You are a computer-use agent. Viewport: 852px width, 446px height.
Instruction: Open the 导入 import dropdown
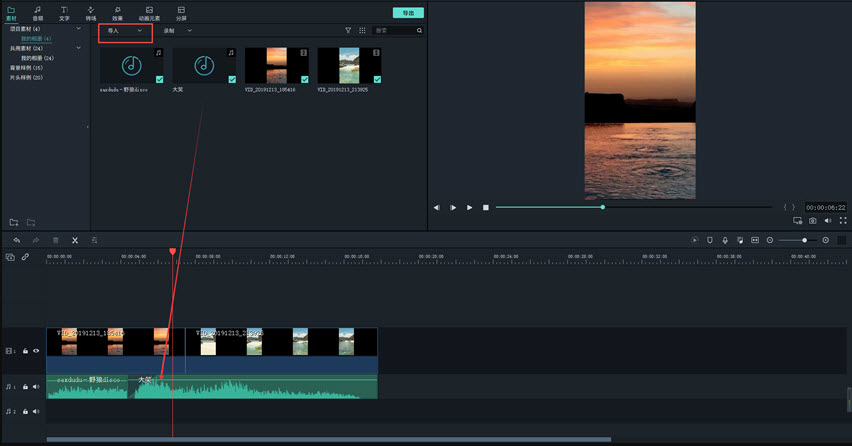125,31
